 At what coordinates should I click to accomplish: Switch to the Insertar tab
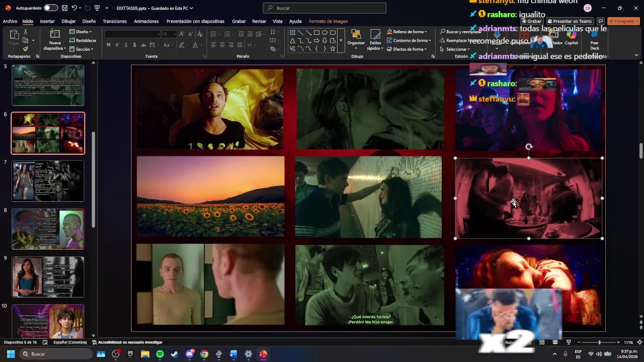coord(47,21)
